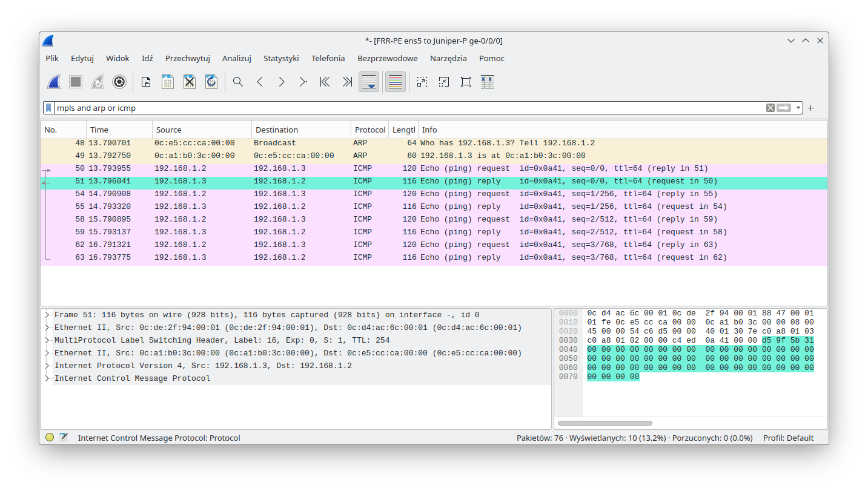
Task: Sort by the Time column header
Action: tap(119, 130)
